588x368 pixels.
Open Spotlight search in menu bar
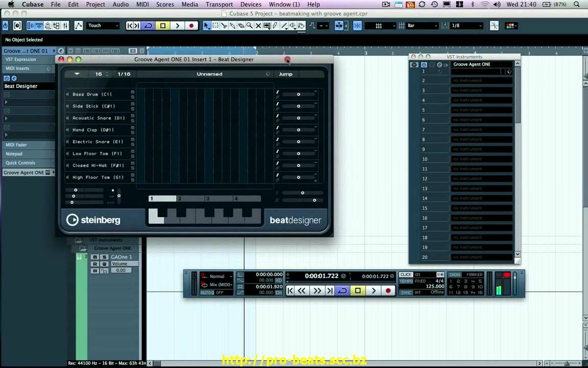(576, 5)
